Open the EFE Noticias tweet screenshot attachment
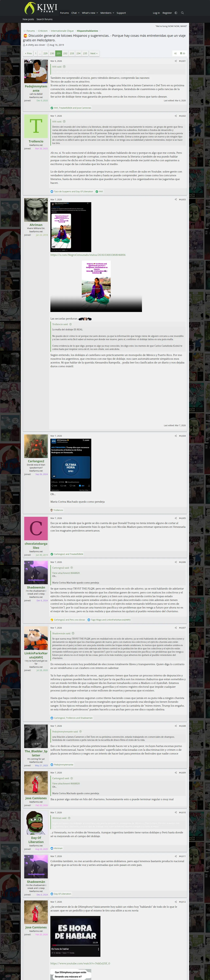 70,465
